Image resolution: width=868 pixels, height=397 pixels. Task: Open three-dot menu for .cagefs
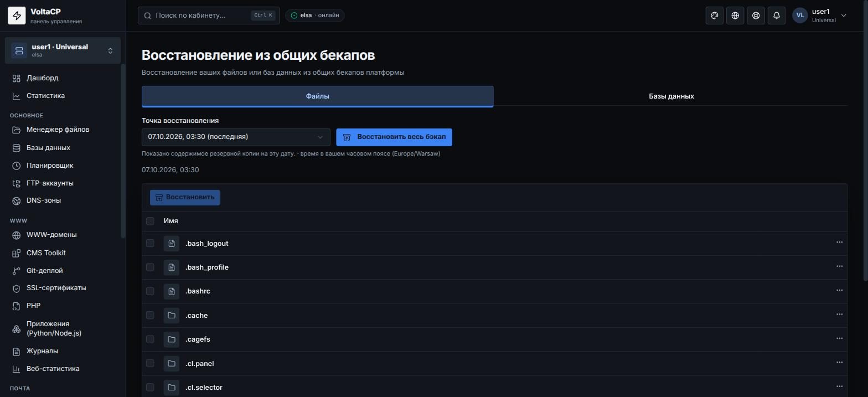coord(839,338)
